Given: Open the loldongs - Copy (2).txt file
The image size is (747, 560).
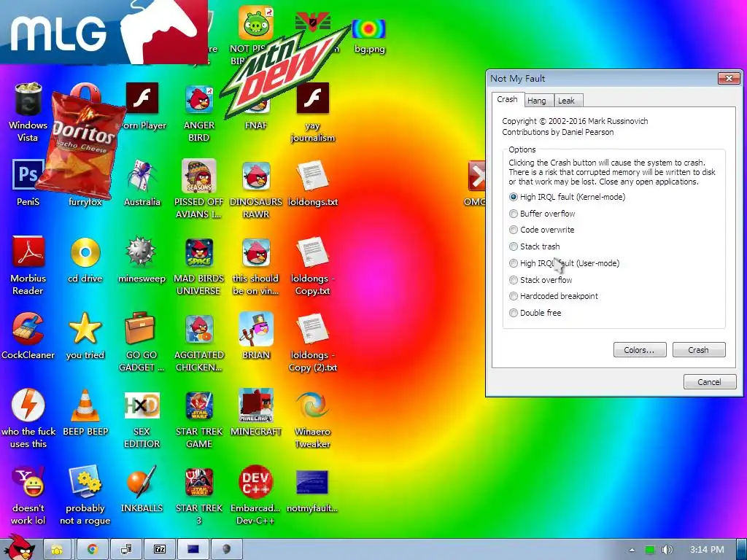Looking at the screenshot, I should click(312, 328).
